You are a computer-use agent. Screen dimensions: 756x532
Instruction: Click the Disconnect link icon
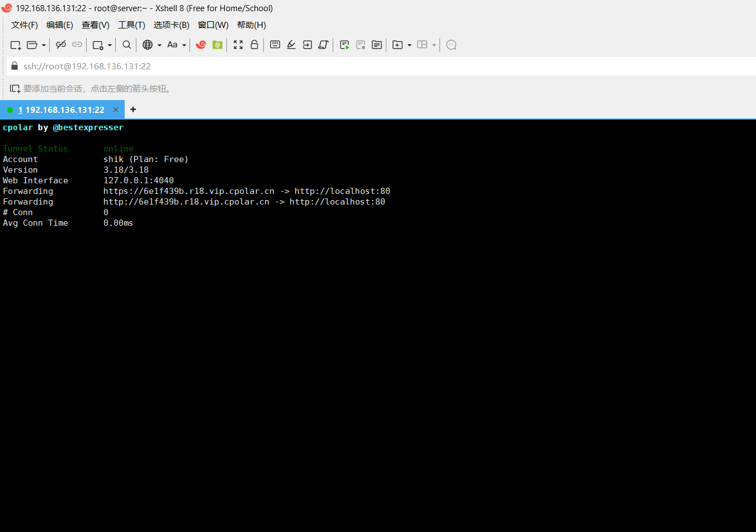(x=61, y=45)
